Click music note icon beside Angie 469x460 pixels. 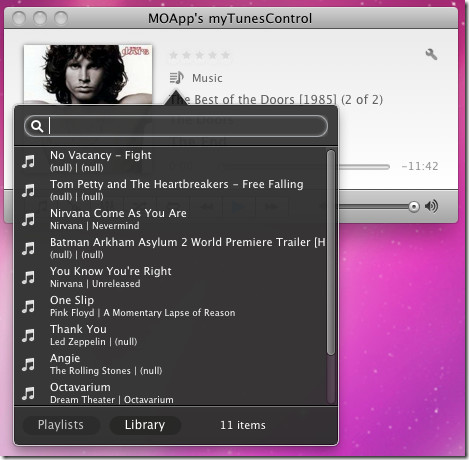tap(29, 364)
